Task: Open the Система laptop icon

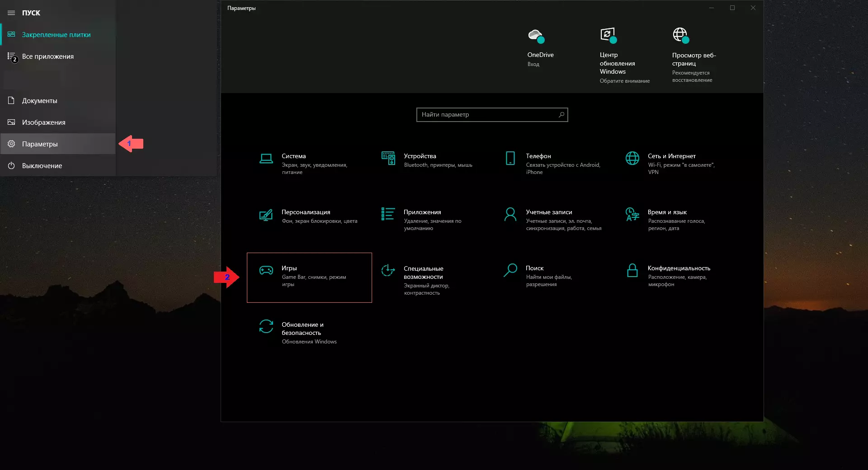Action: click(266, 158)
